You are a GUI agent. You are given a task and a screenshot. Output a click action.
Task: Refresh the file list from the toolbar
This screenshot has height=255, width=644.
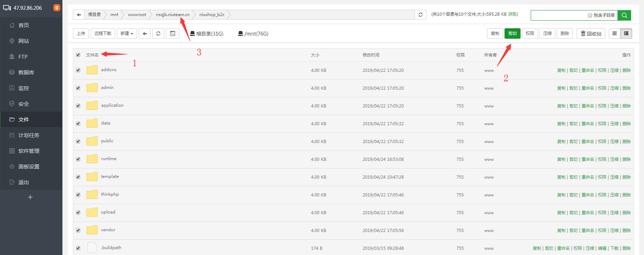click(158, 33)
